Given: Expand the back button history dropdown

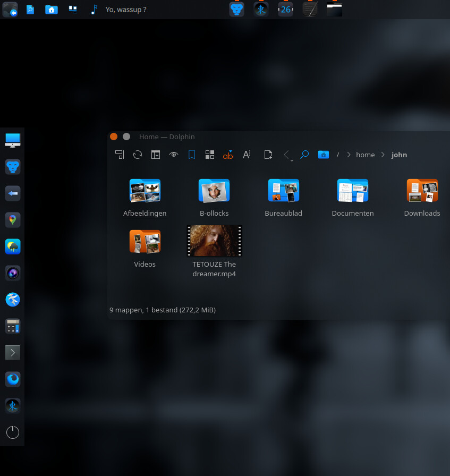Looking at the screenshot, I should (x=292, y=160).
